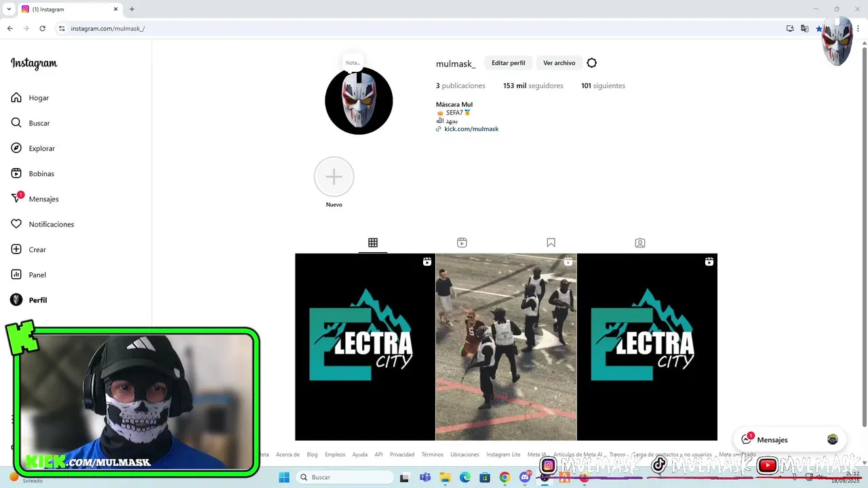Screen dimensions: 868x488
Task: Open Google Chrome from taskbar
Action: point(505,477)
